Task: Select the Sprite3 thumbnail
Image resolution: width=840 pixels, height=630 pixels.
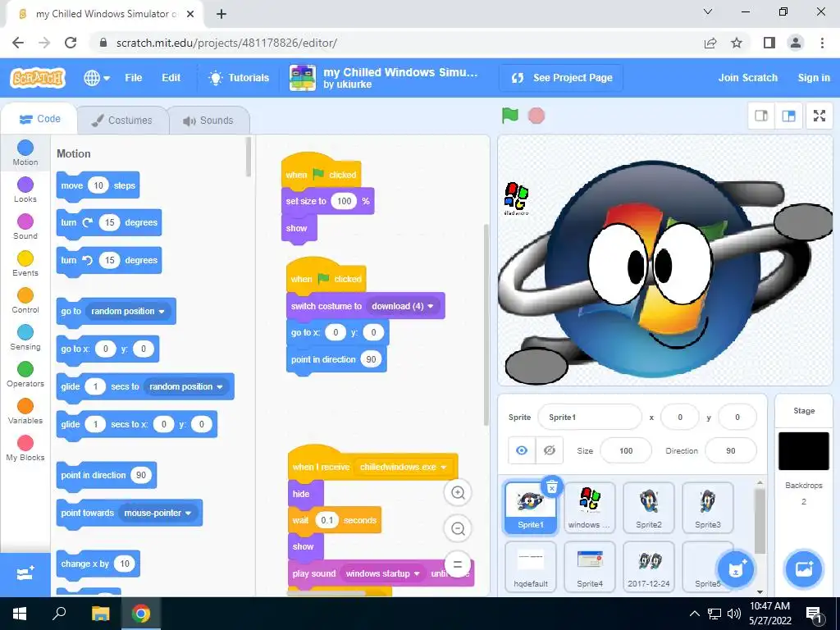Action: click(708, 507)
